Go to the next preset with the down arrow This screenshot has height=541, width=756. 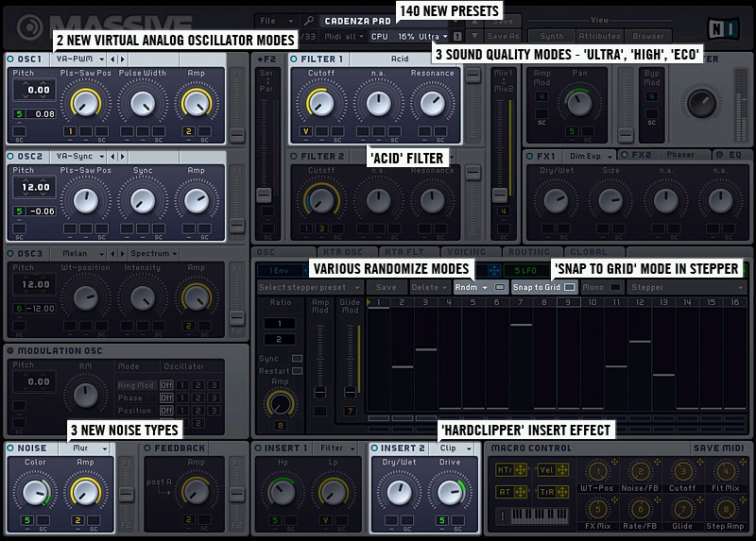tap(474, 36)
